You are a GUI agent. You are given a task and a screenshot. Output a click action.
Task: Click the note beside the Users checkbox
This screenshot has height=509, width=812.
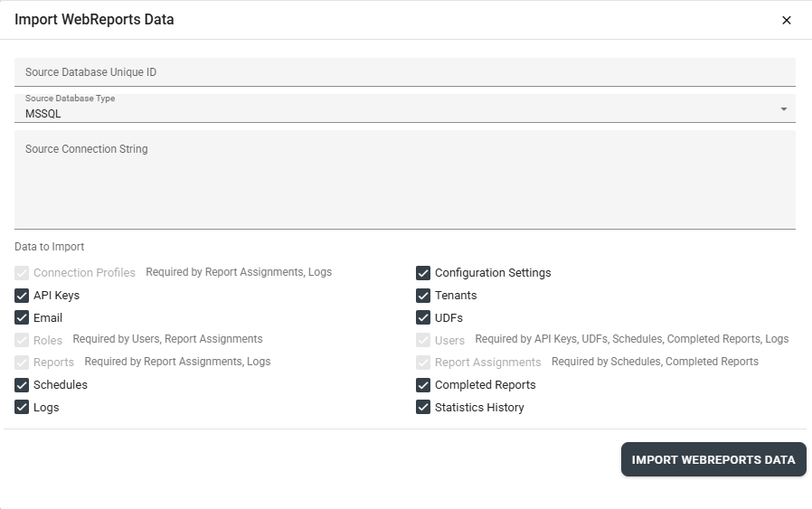pos(632,339)
